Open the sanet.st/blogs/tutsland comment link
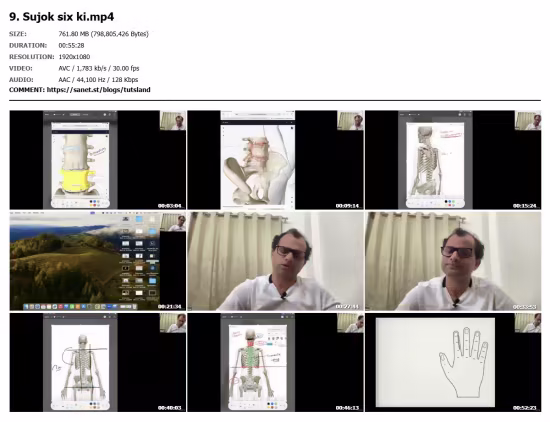The image size is (550, 422). [99, 90]
